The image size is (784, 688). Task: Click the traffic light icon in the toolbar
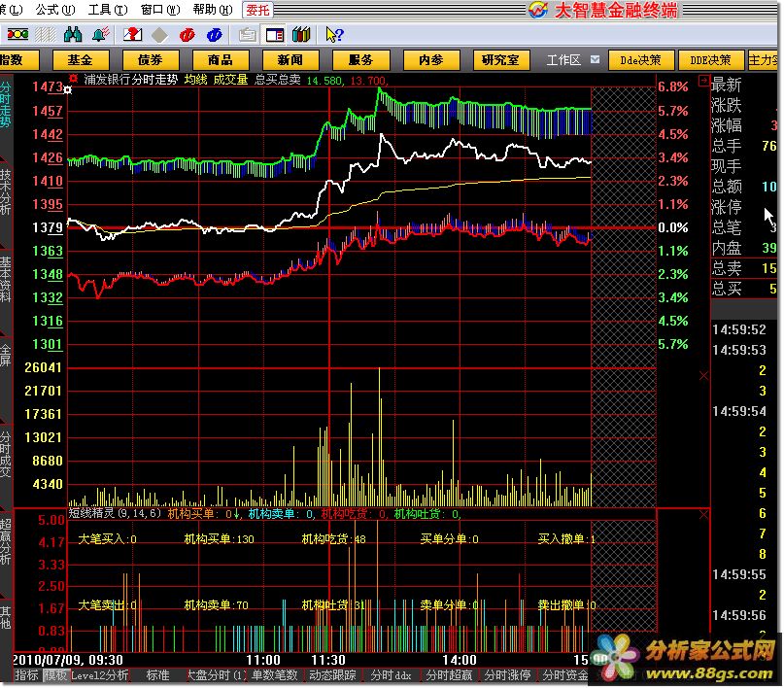17,35
